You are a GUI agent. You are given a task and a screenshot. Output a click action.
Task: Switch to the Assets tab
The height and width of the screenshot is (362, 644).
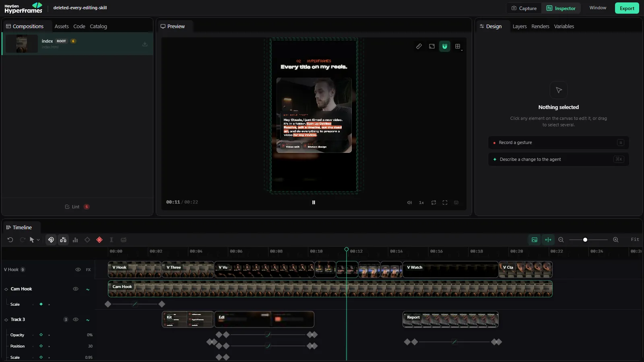pos(62,26)
